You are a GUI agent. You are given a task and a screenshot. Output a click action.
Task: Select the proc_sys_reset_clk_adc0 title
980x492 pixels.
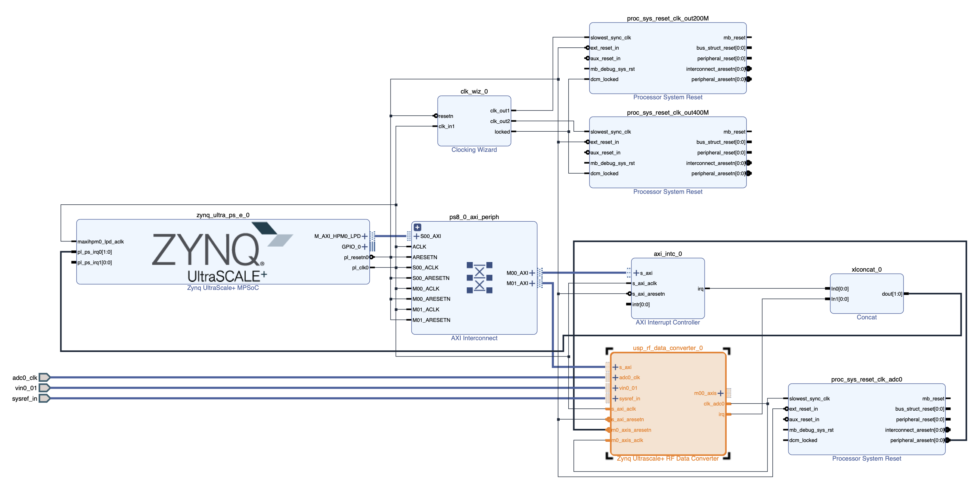[x=867, y=380]
